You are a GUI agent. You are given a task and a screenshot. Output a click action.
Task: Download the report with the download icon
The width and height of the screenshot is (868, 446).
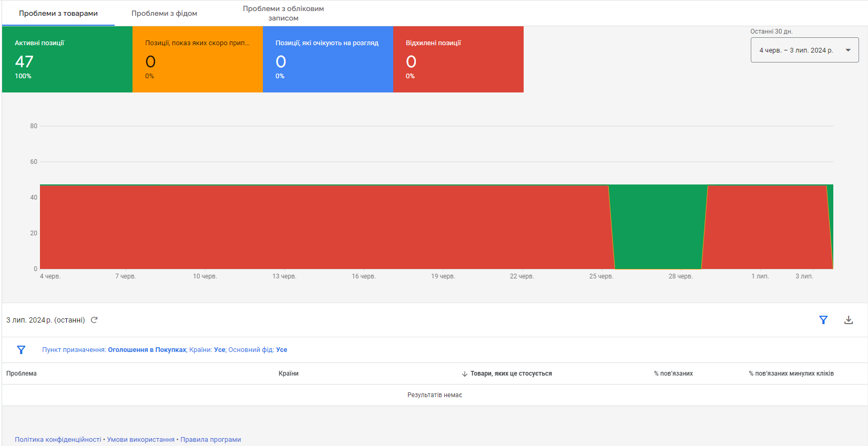pyautogui.click(x=849, y=320)
